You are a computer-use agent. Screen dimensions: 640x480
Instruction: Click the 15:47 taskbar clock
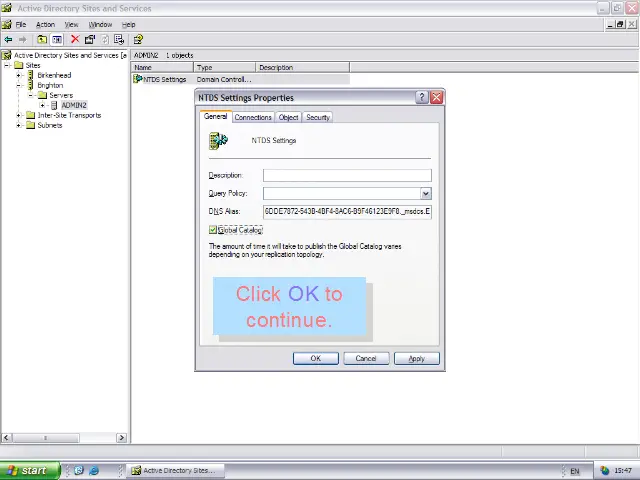[623, 471]
